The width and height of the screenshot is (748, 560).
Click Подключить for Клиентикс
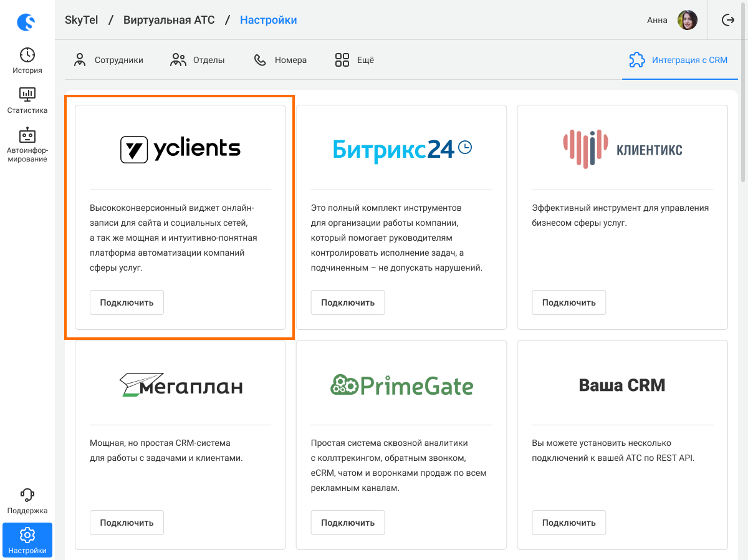(x=568, y=302)
